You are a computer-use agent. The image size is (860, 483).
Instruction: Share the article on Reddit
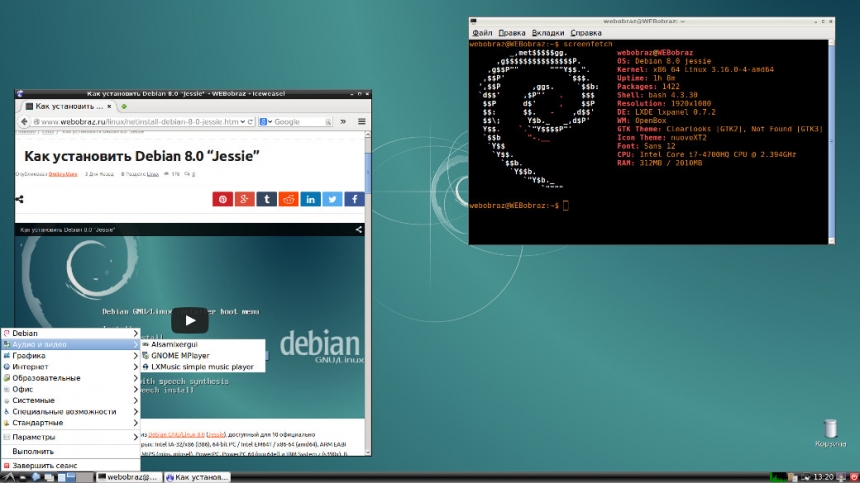click(288, 199)
